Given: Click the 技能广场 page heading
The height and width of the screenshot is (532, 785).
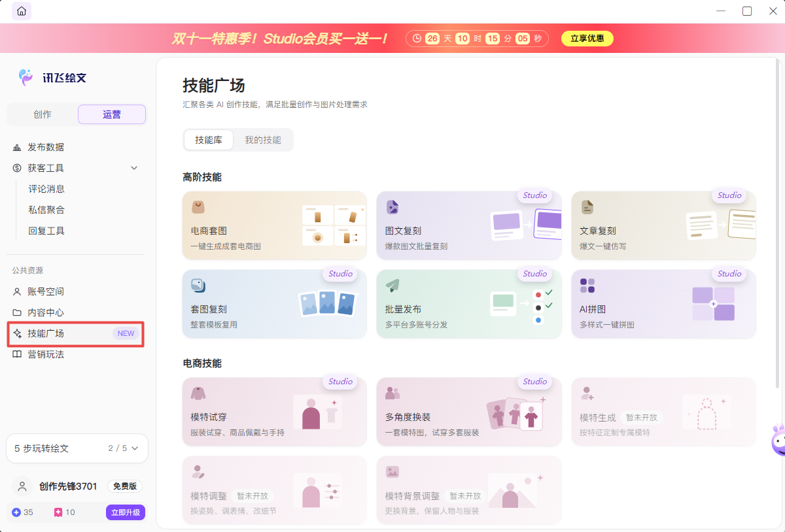Looking at the screenshot, I should pos(214,86).
